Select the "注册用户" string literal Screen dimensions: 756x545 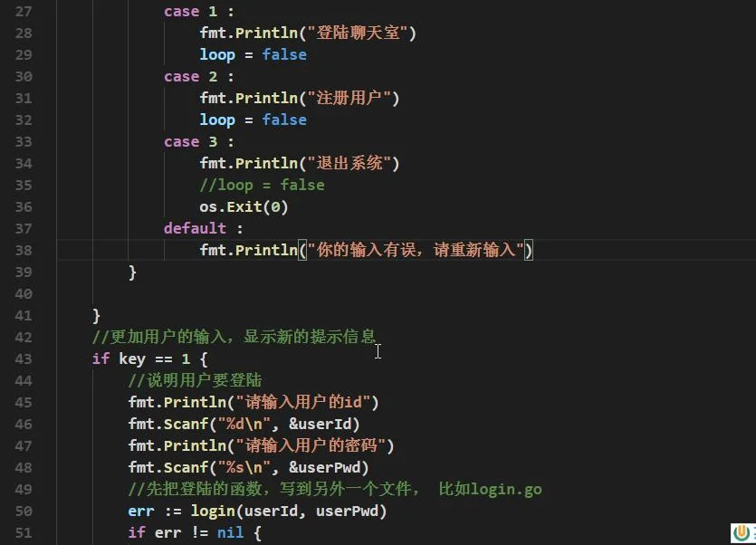coord(349,98)
